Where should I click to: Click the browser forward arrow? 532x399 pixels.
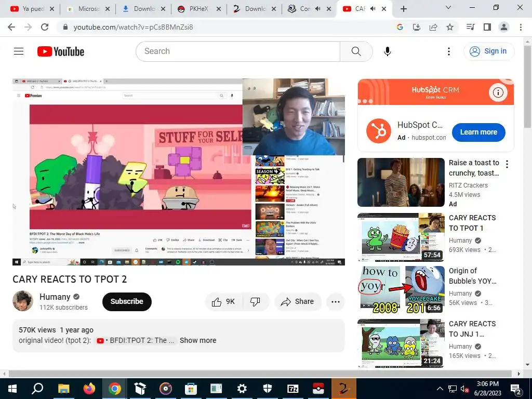pos(28,27)
